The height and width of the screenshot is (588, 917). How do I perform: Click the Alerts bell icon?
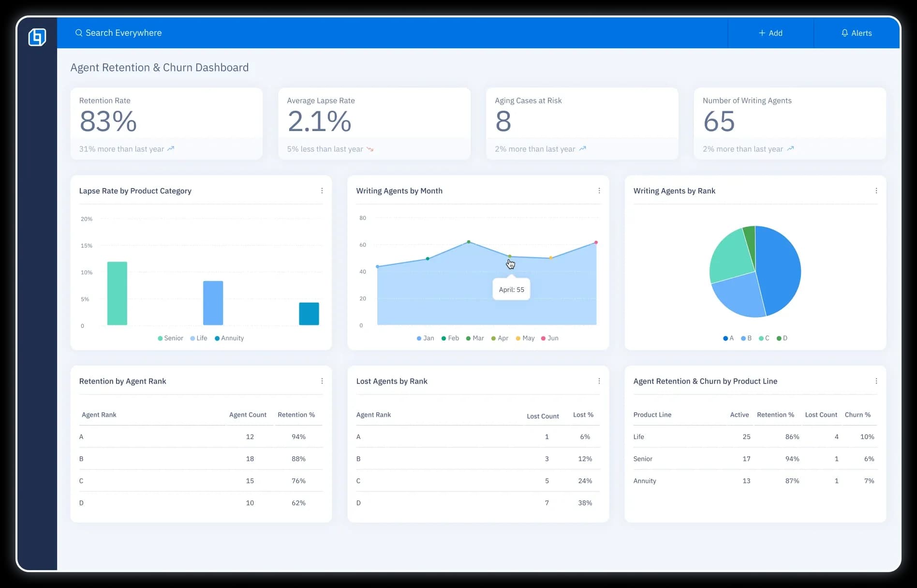[x=844, y=33]
